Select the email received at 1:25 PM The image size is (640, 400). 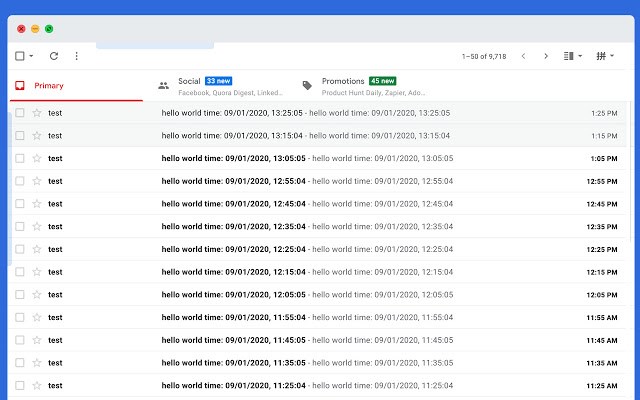pos(20,113)
